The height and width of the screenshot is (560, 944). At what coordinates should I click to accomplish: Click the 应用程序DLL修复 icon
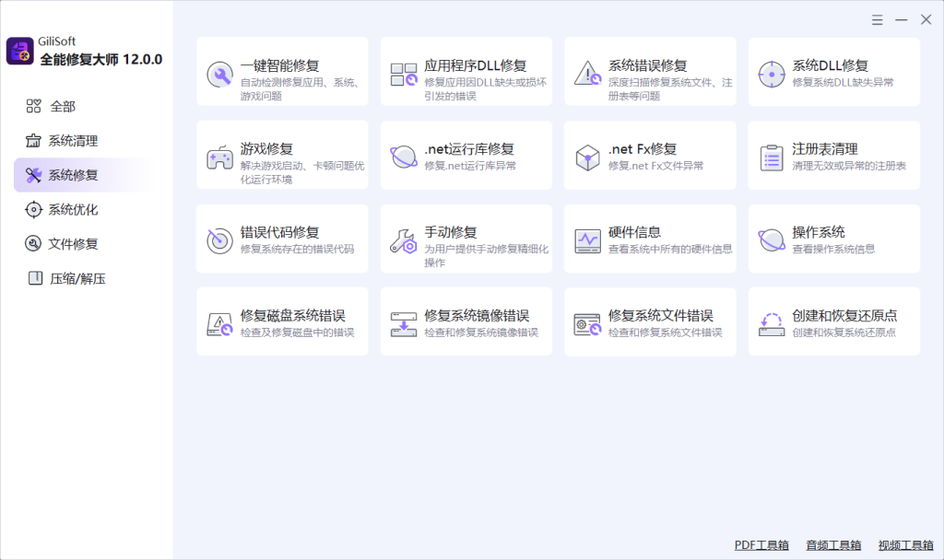pos(404,74)
